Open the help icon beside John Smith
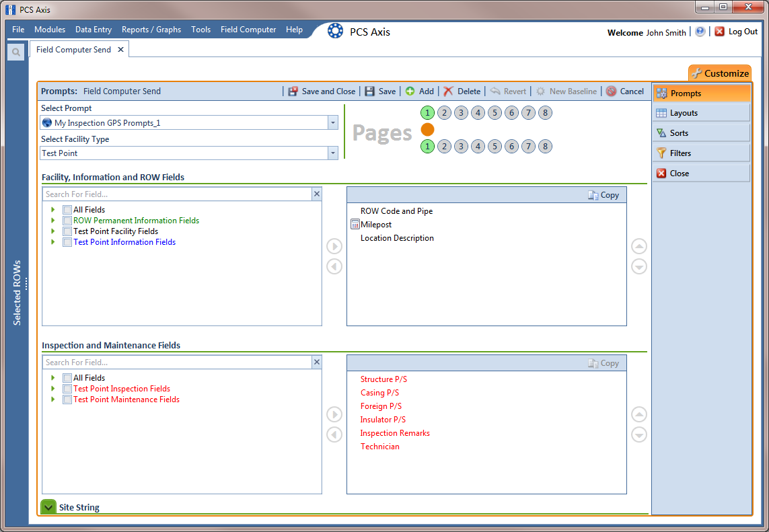The image size is (769, 532). pyautogui.click(x=700, y=32)
